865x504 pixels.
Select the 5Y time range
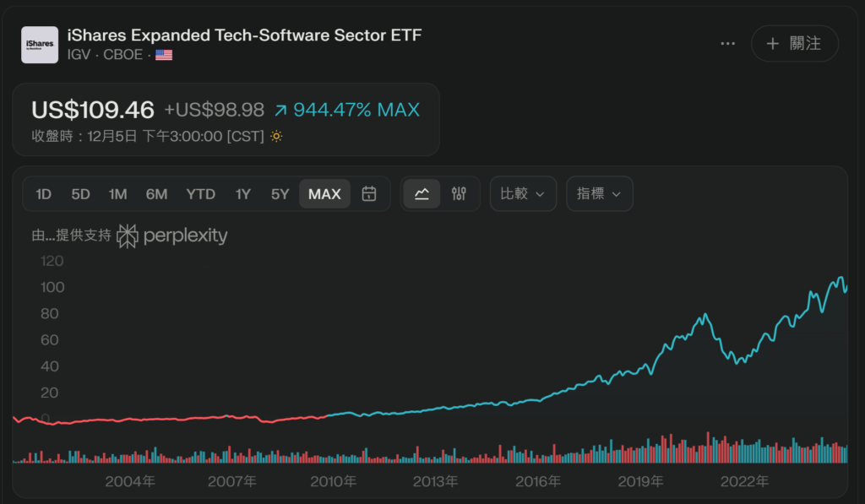(x=280, y=194)
